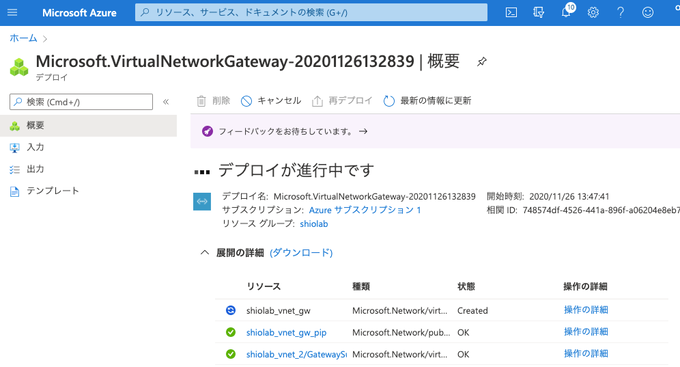Open Cloud Shell from top bar
Viewport: 680px width, 367px height.
pyautogui.click(x=511, y=13)
